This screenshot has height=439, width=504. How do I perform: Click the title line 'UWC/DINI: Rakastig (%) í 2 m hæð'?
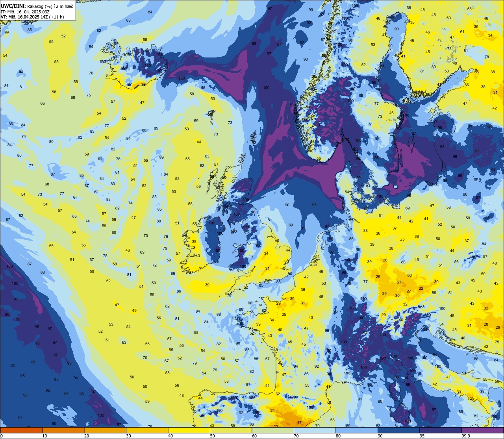pos(37,7)
